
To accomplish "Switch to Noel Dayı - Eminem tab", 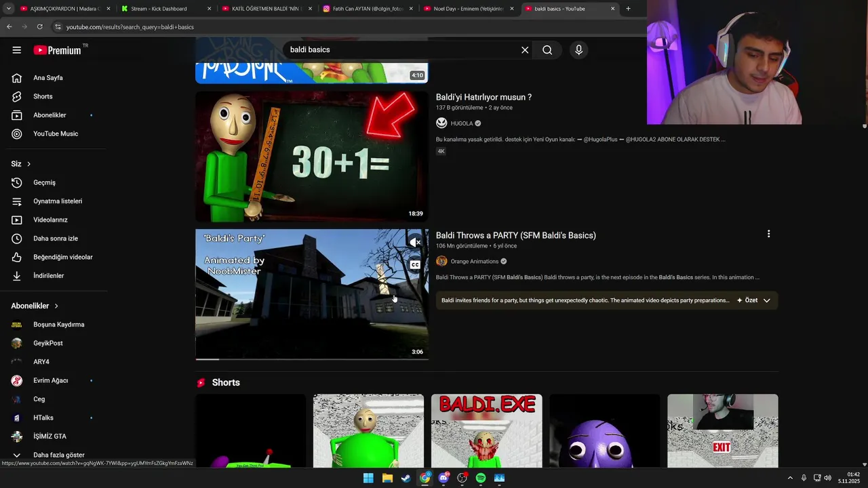I will [x=469, y=9].
